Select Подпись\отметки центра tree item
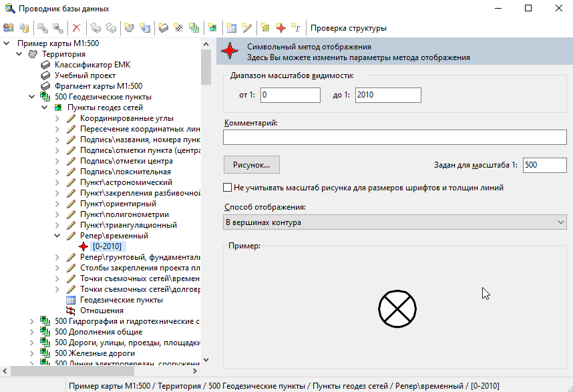Viewport: 573px width, 392px height. [x=126, y=161]
